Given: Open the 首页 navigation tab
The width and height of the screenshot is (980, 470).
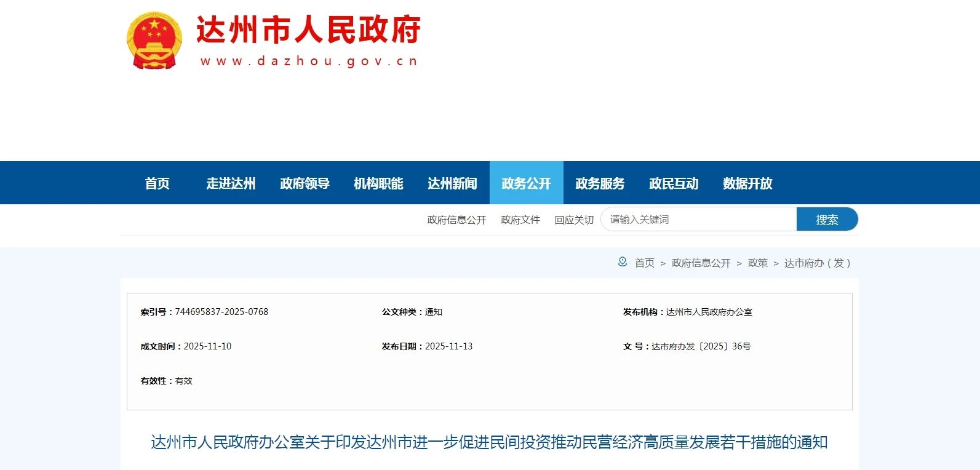Looking at the screenshot, I should 157,183.
